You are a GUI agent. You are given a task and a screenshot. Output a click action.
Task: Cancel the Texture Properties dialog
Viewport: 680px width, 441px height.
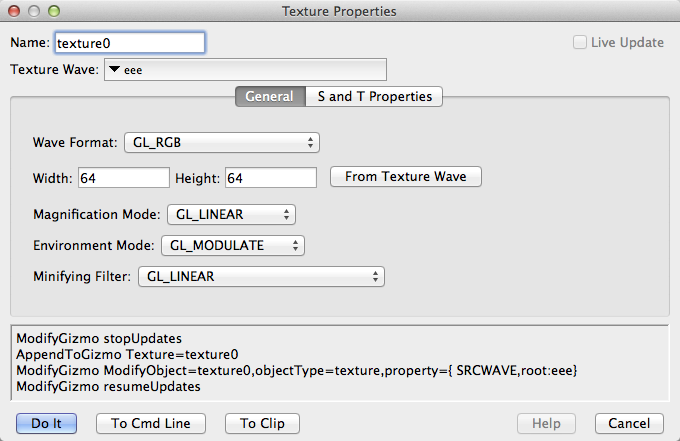[629, 423]
